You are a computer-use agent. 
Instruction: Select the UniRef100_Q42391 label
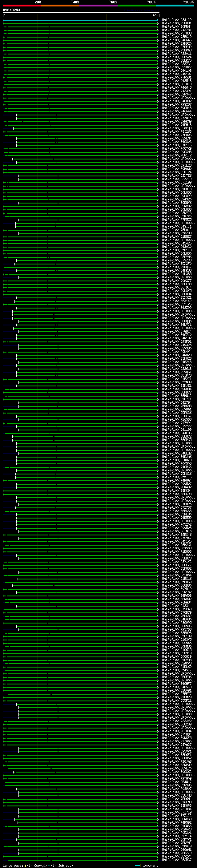(x=176, y=91)
